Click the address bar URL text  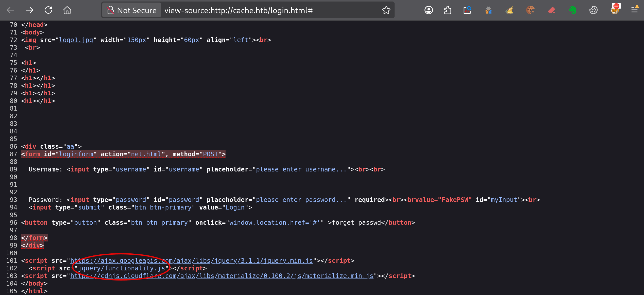point(238,10)
